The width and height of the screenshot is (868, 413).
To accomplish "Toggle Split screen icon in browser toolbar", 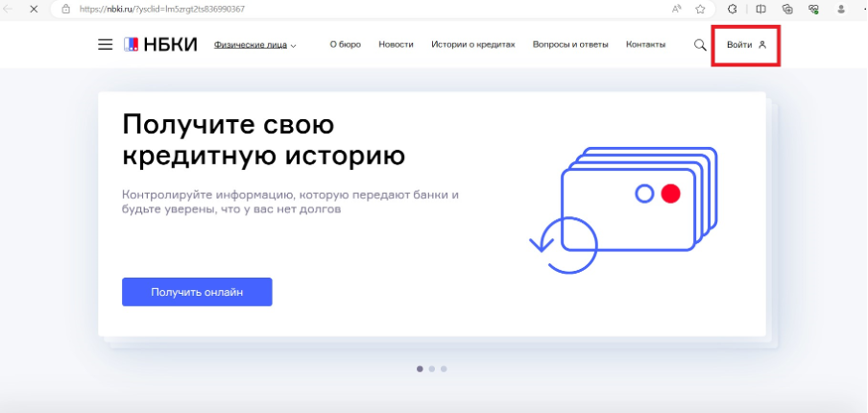I will 761,9.
